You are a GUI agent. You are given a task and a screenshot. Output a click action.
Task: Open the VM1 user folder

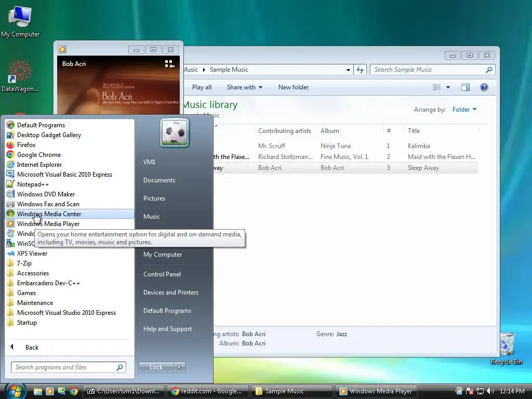(x=149, y=162)
